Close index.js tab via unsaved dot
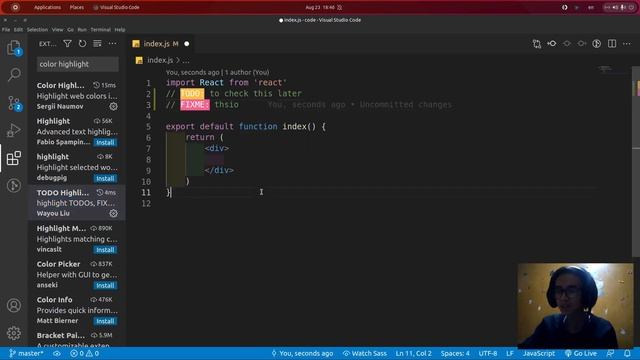This screenshot has width=640, height=360. point(187,44)
